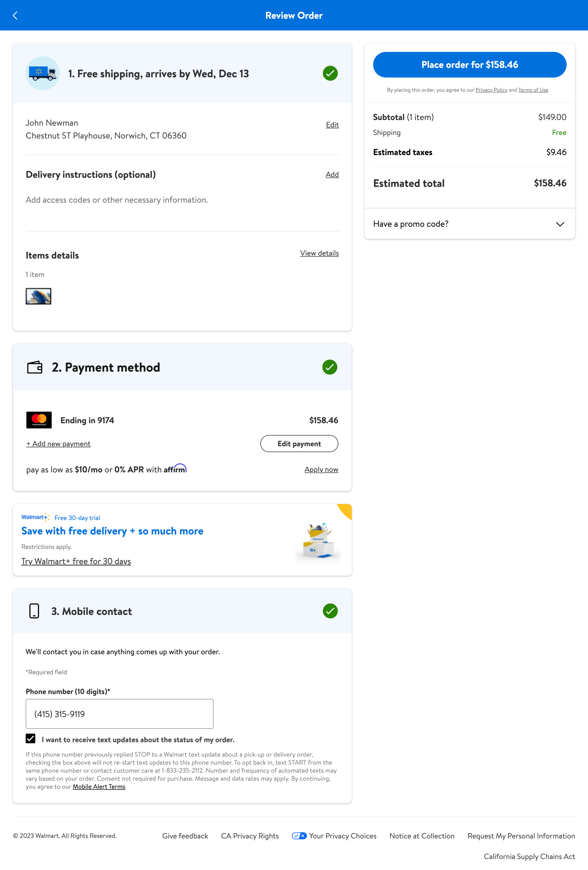Click Apply now for Affirm financing
Screen dimensions: 588x870
(321, 469)
